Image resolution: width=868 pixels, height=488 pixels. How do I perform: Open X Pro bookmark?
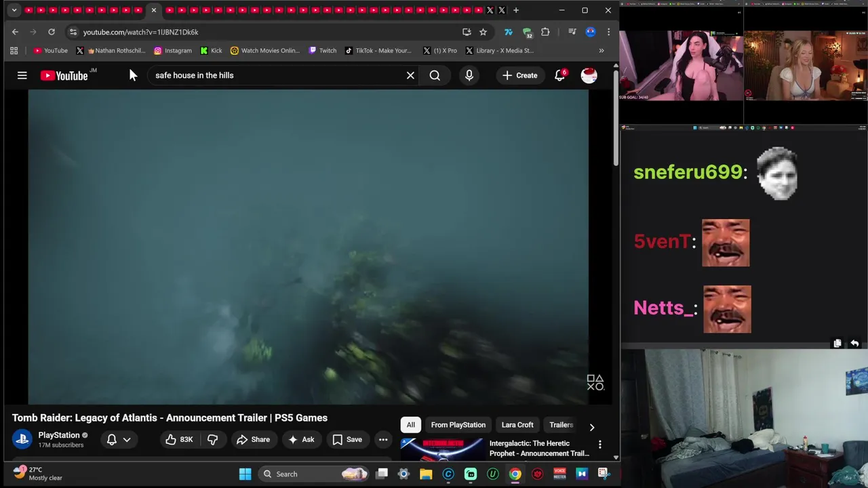(439, 50)
